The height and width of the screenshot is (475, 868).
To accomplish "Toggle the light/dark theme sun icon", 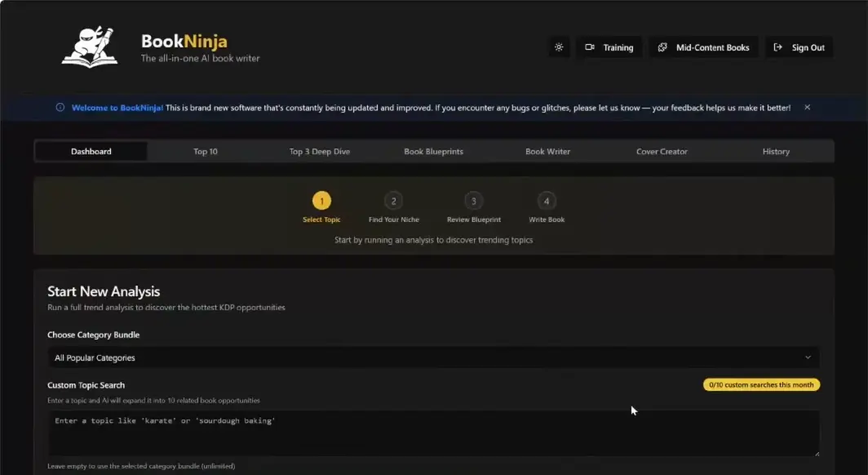I will point(559,47).
